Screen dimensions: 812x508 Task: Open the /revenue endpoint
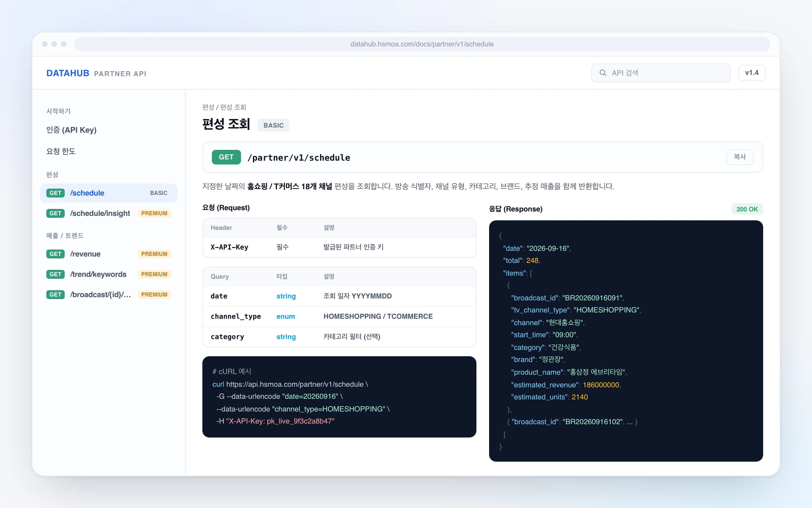pyautogui.click(x=108, y=254)
